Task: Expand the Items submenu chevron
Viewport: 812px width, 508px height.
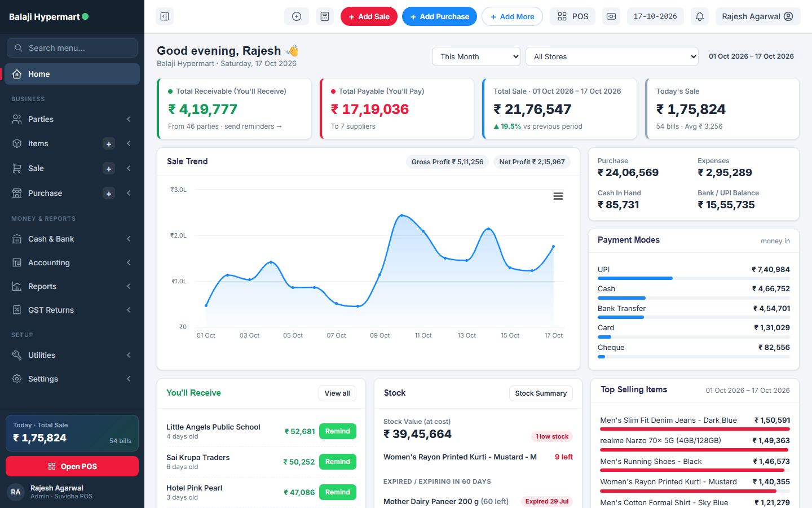Action: [x=129, y=143]
